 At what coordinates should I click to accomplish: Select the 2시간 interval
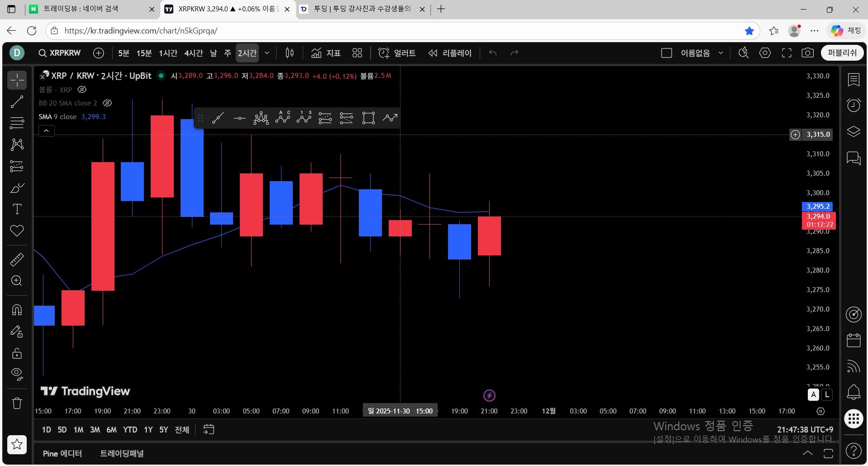coord(247,53)
